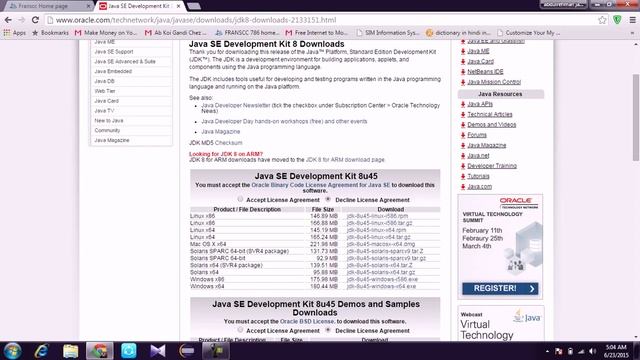Open Technical Articles sidebar link
640x360 pixels.
pos(490,114)
